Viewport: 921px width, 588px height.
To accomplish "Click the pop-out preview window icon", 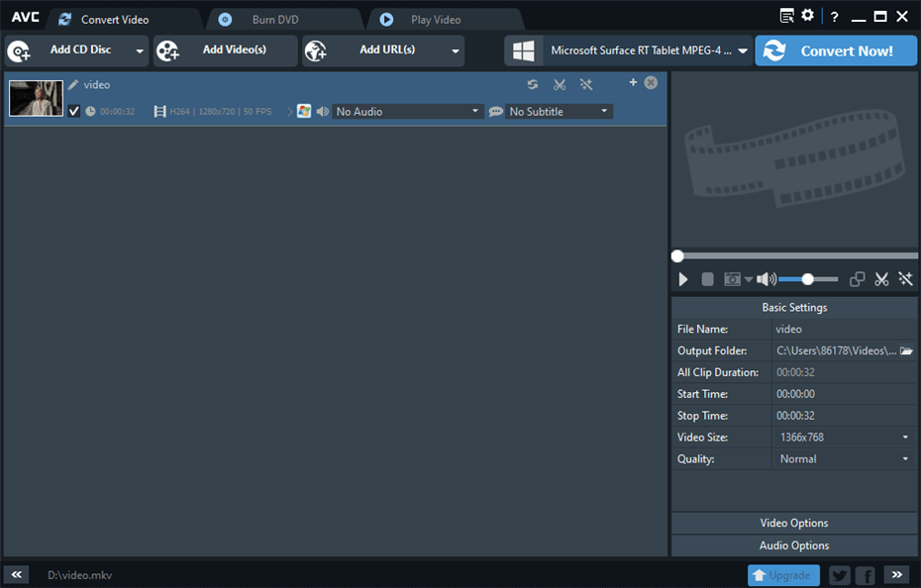I will click(857, 279).
